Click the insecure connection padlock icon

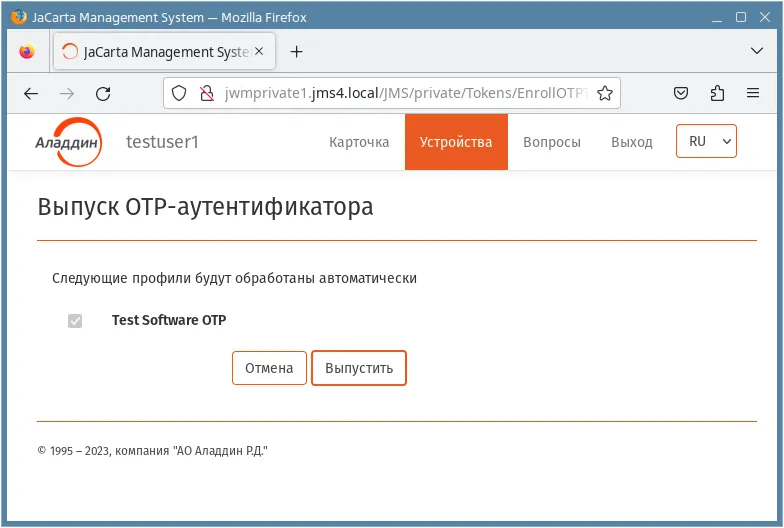(x=206, y=93)
